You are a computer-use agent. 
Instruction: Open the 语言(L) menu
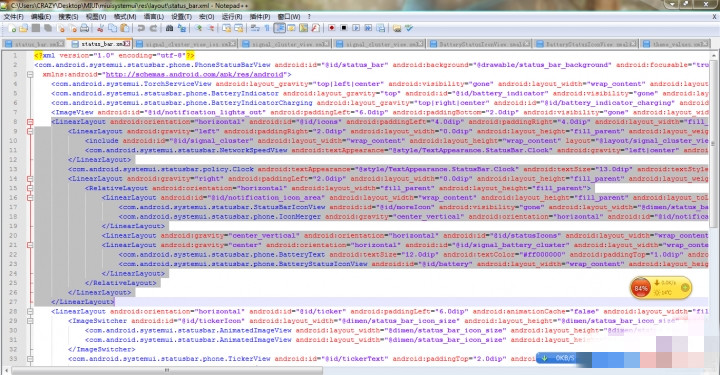tap(153, 17)
